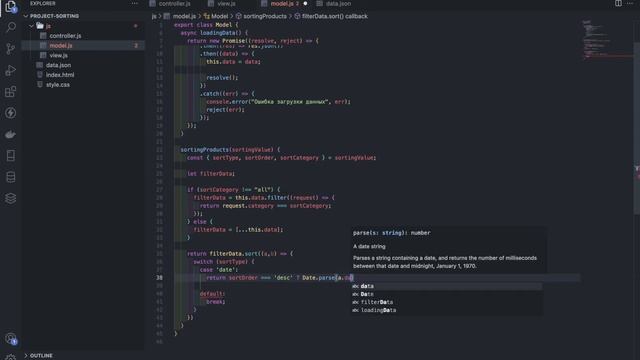Image resolution: width=640 pixels, height=360 pixels.
Task: Click the 'sortingProducts(sortingValue)' method line
Action: tap(230, 150)
